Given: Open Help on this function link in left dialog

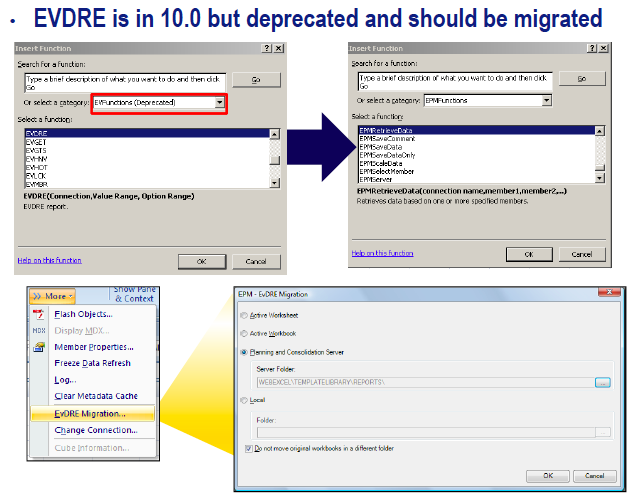Looking at the screenshot, I should (50, 260).
